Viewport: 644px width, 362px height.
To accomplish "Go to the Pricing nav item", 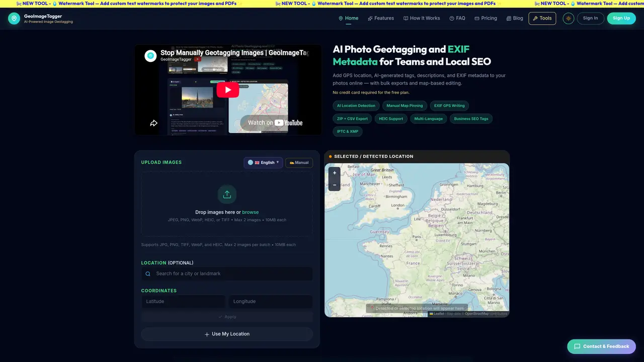I will point(486,18).
